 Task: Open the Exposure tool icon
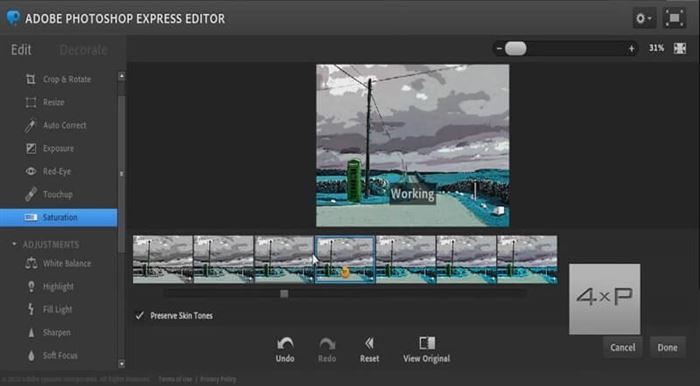pyautogui.click(x=30, y=148)
